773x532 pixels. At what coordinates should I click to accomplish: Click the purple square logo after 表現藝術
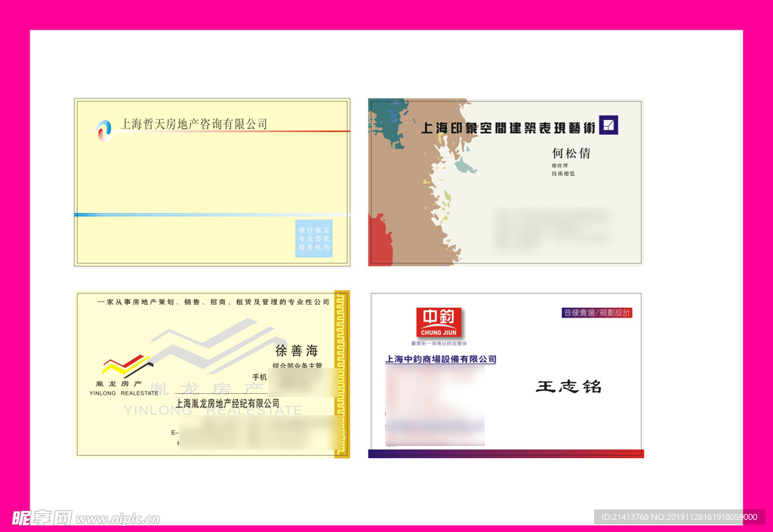click(x=609, y=125)
